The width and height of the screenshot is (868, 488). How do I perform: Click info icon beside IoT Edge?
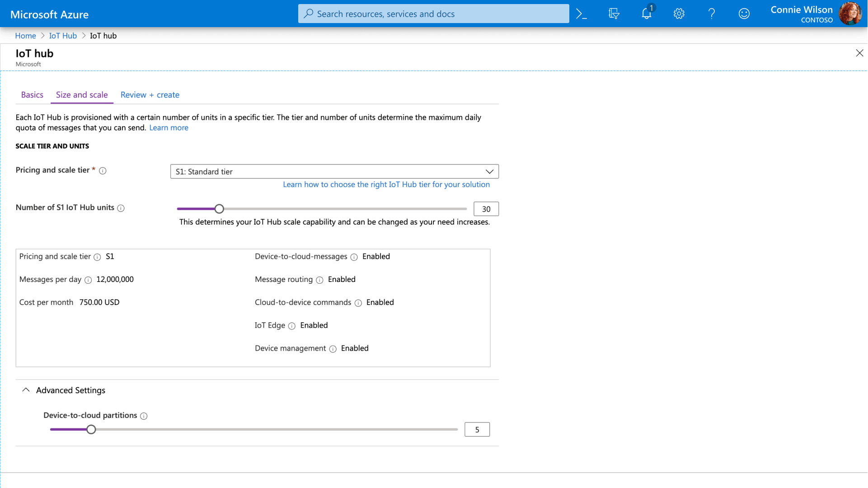292,326
